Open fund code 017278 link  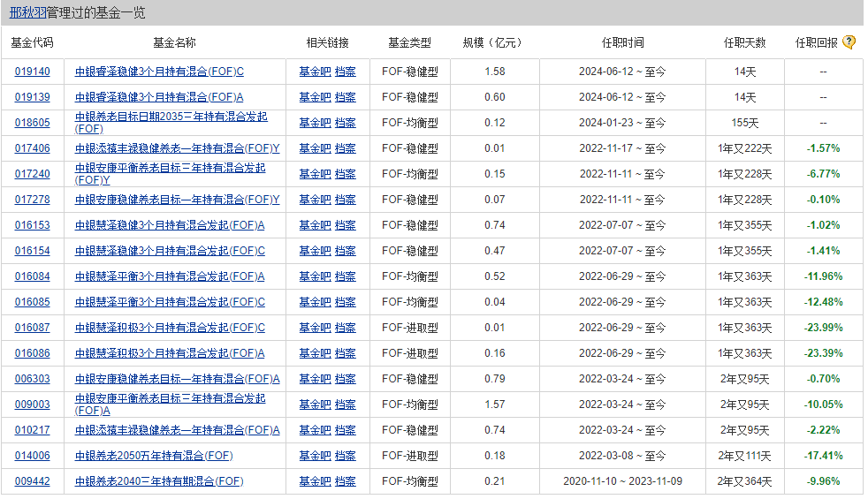(32, 199)
